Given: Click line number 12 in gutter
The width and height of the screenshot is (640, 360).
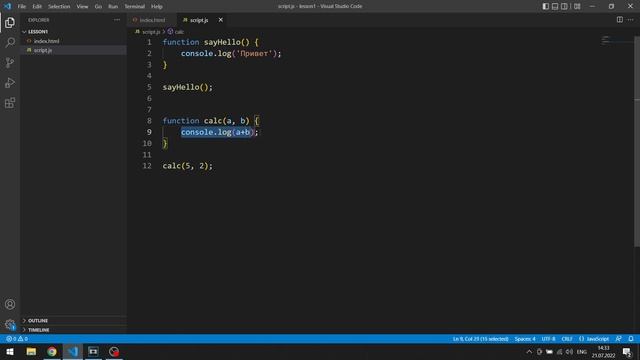Looking at the screenshot, I should [147, 166].
